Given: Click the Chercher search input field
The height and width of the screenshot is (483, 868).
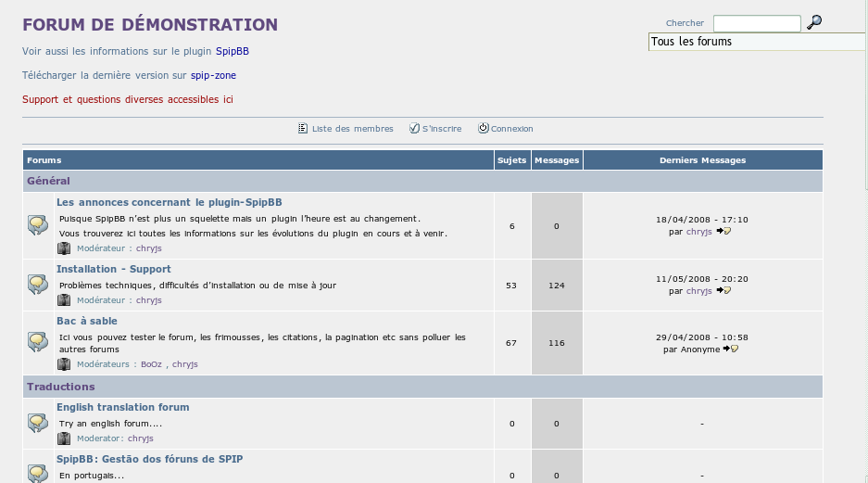Looking at the screenshot, I should [756, 23].
